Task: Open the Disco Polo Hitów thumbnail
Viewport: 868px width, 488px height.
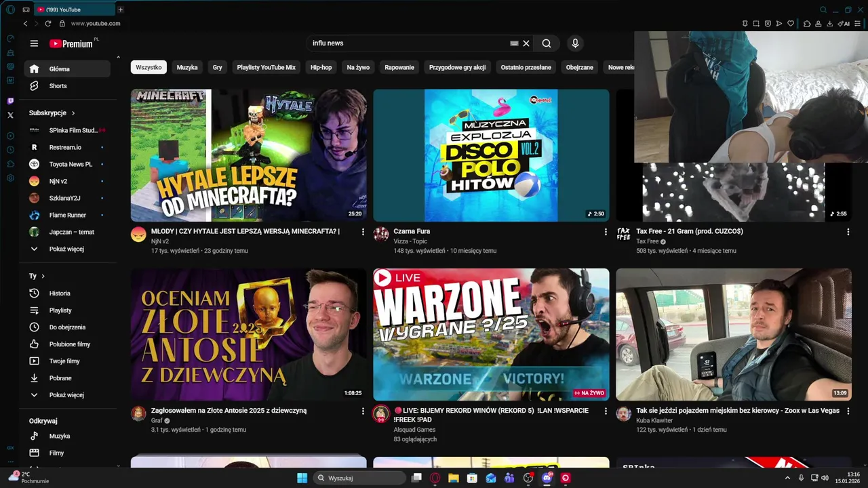Action: tap(491, 155)
